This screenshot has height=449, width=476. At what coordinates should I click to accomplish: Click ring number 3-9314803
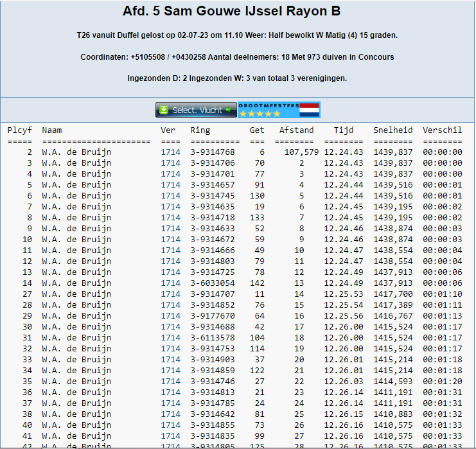coord(213,261)
